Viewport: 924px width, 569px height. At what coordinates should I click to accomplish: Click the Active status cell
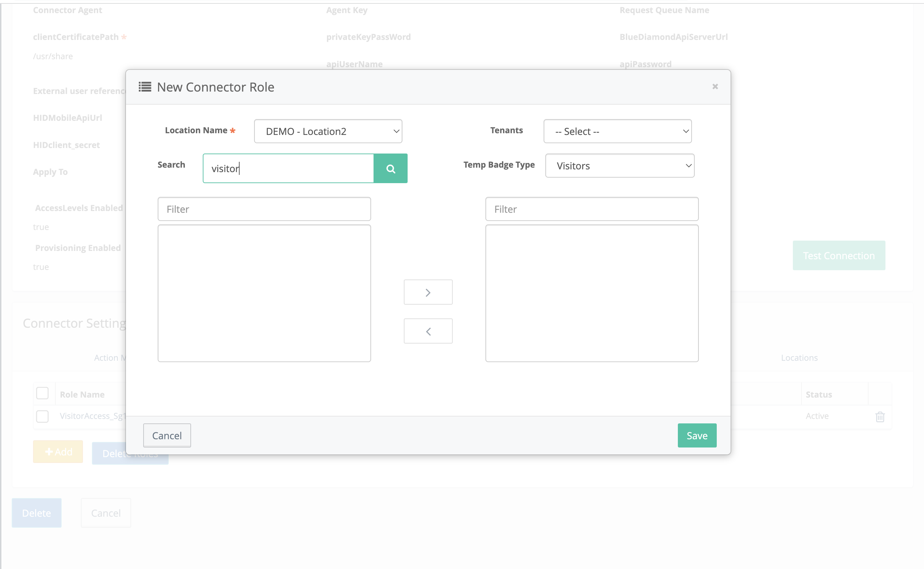coord(817,416)
